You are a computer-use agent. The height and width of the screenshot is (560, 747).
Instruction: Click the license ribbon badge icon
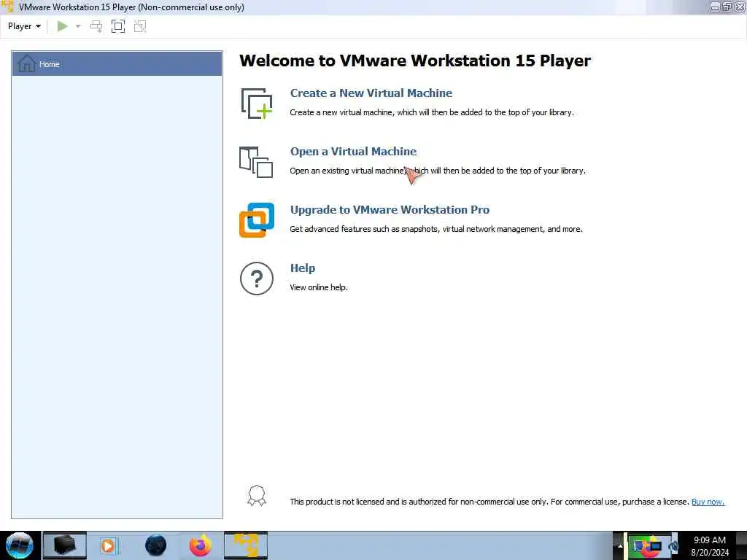coord(257,496)
